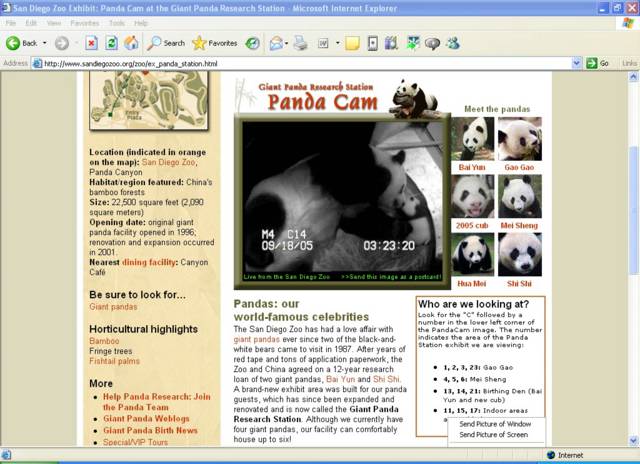Open the Bamboo horticultural link
The height and width of the screenshot is (464, 640).
tap(104, 341)
